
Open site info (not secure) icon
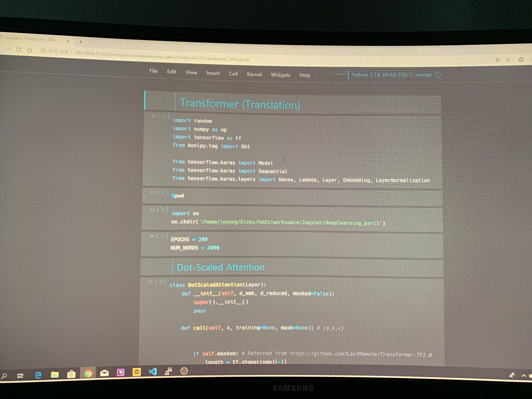coord(43,51)
